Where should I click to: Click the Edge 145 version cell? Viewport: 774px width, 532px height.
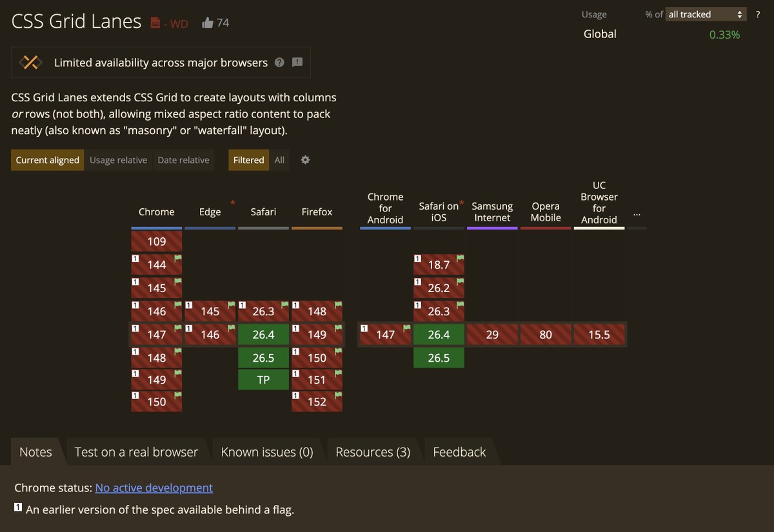coord(210,311)
